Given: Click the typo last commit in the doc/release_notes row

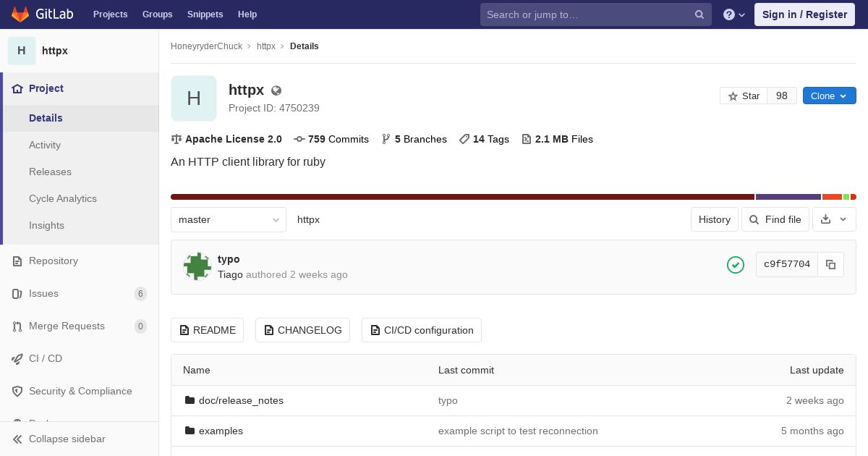Looking at the screenshot, I should point(448,400).
